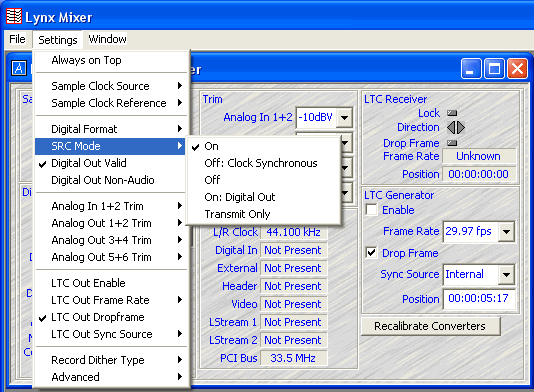
Task: Click the Lynx Mixer title bar icon
Action: 14,17
